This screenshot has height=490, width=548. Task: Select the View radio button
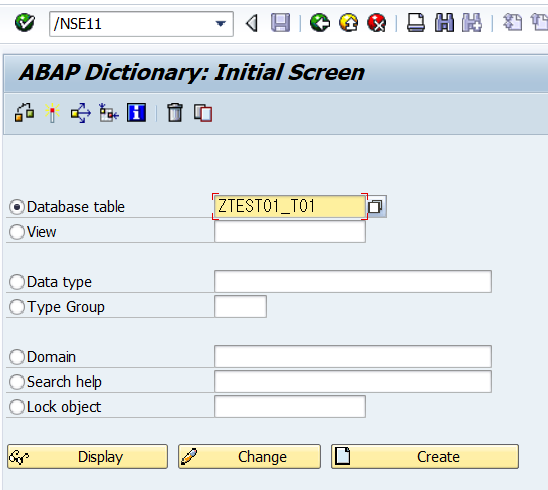click(x=17, y=232)
